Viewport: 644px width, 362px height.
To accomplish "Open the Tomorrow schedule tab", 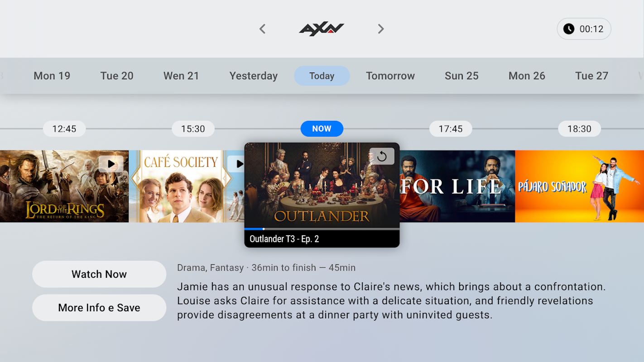I will click(x=390, y=76).
